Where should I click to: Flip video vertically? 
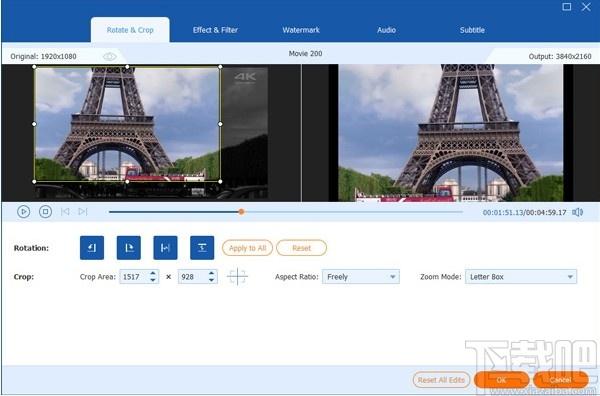click(202, 248)
